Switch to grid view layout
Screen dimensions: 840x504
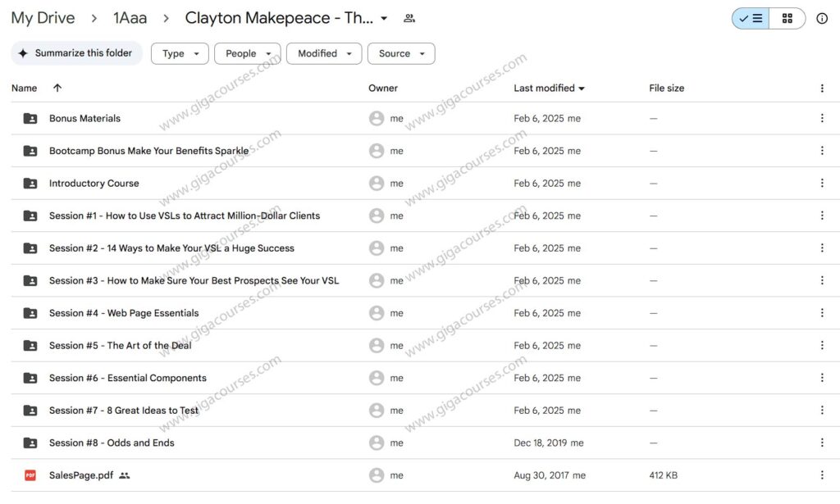click(x=786, y=17)
